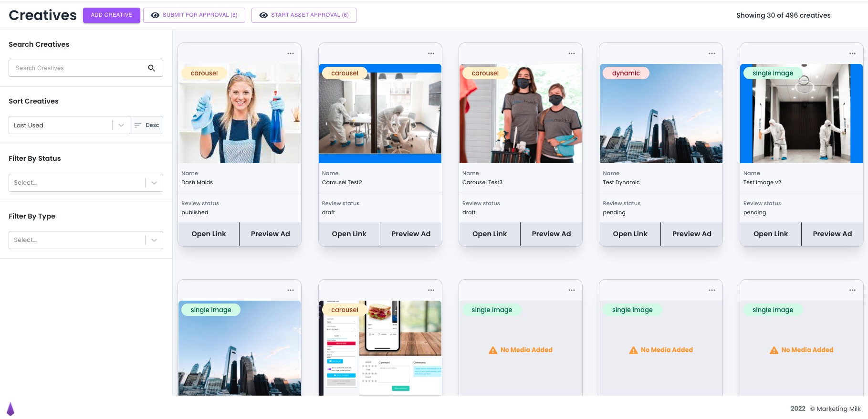Open three-dot menu on Carousel Test2 card
The width and height of the screenshot is (868, 419).
431,53
